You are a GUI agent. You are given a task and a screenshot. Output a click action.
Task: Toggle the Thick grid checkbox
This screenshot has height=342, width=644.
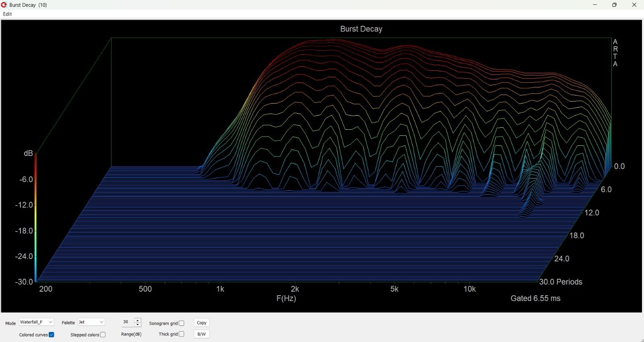182,334
